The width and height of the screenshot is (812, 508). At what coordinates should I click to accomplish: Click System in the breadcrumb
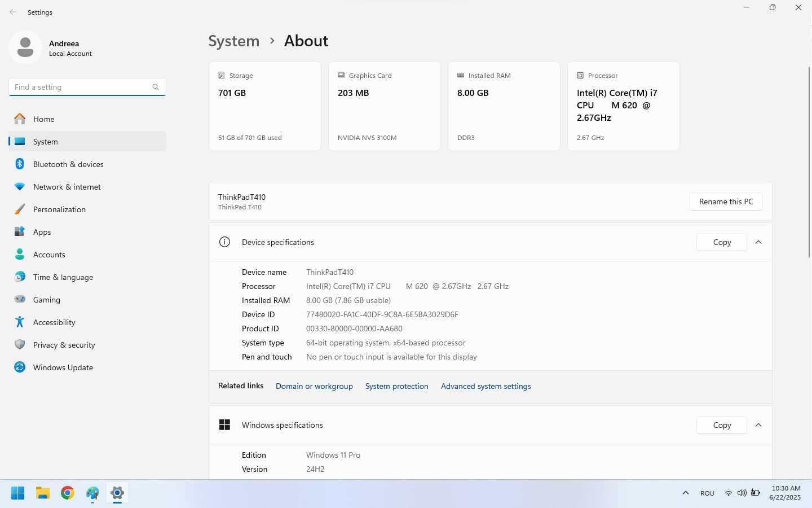(x=233, y=41)
